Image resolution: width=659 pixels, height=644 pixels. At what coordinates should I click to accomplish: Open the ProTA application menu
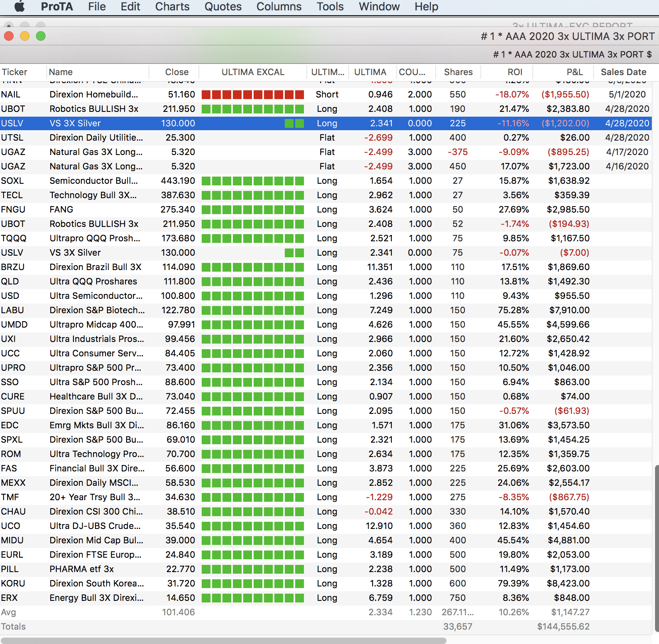57,6
